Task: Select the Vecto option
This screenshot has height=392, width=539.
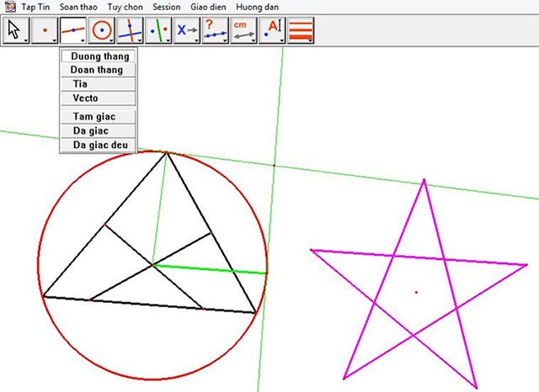Action: tap(99, 98)
